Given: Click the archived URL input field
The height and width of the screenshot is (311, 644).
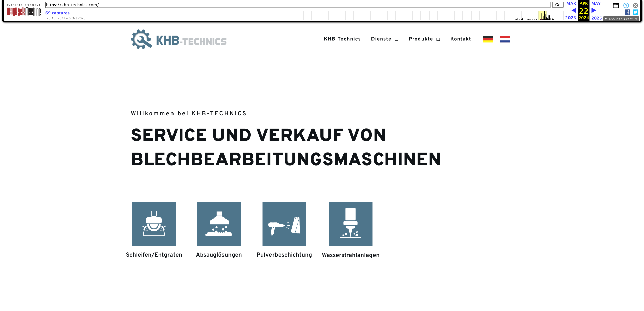Looking at the screenshot, I should (x=297, y=5).
